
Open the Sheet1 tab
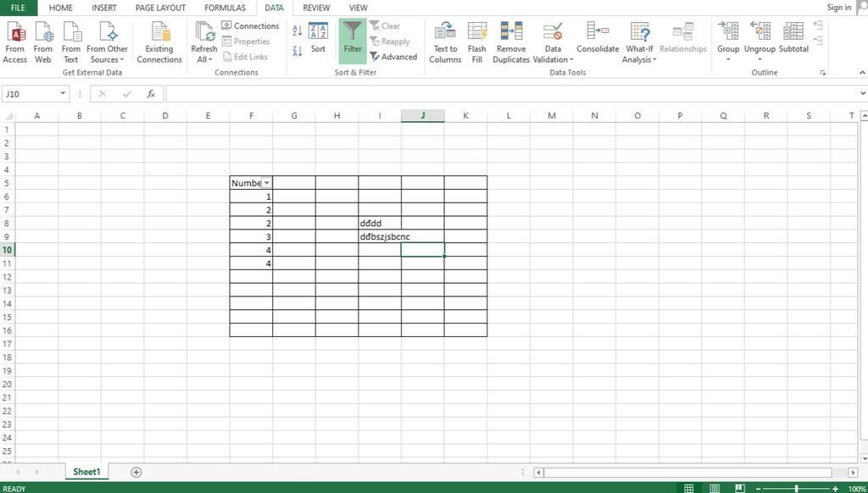[87, 472]
